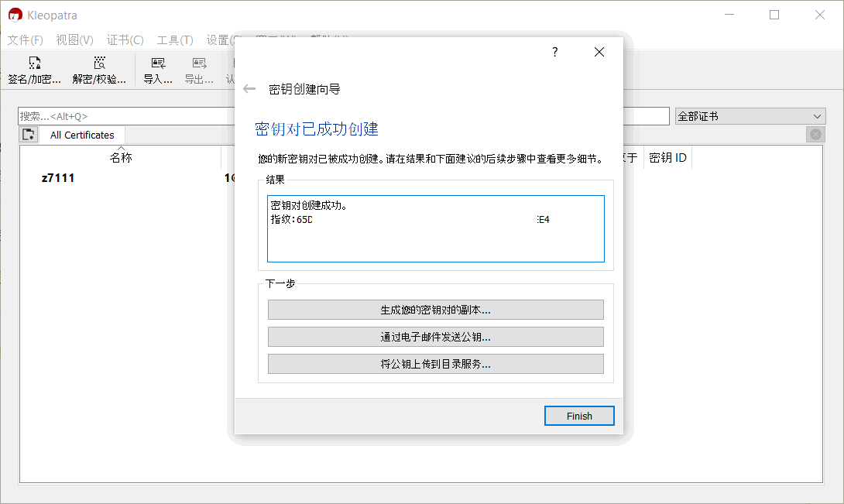Sort by the 名称 column header

click(x=121, y=157)
